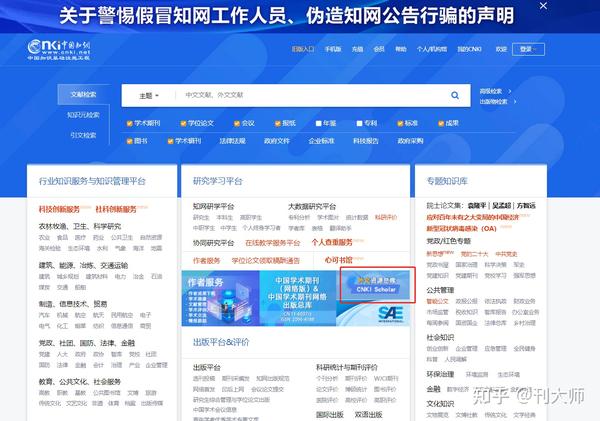Open the 心可书馆 link
Image resolution: width=600 pixels, height=421 pixels.
(x=338, y=260)
